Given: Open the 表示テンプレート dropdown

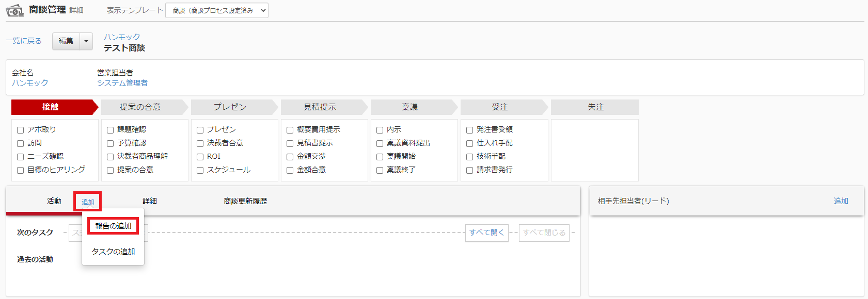Looking at the screenshot, I should pyautogui.click(x=216, y=10).
